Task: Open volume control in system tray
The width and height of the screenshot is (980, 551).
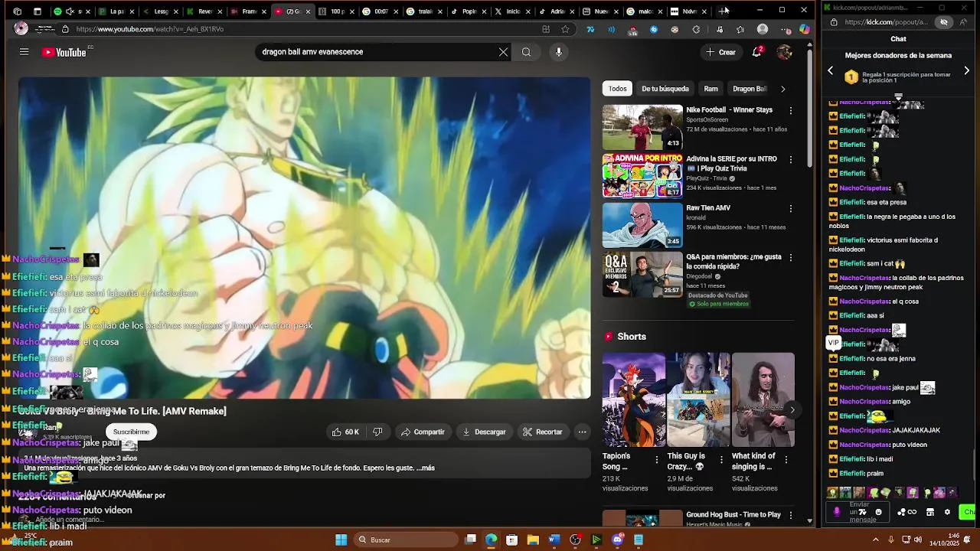Action: point(917,540)
